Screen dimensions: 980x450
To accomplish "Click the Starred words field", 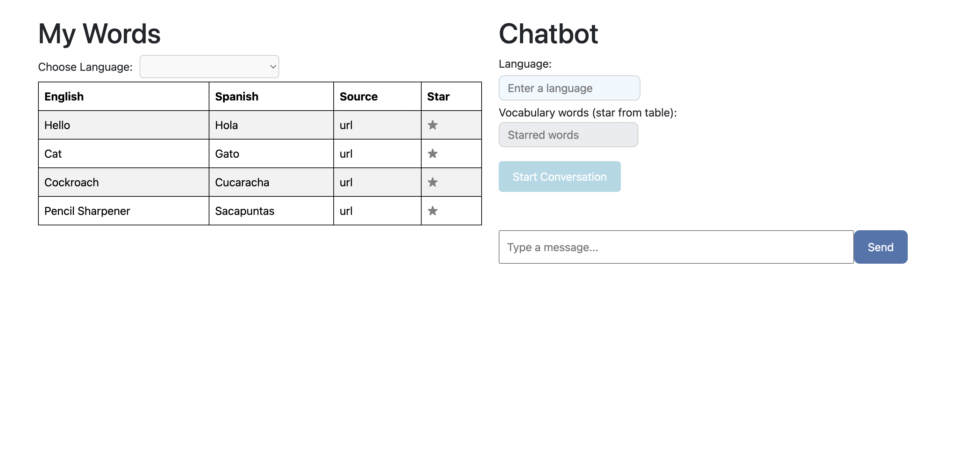I will point(568,135).
